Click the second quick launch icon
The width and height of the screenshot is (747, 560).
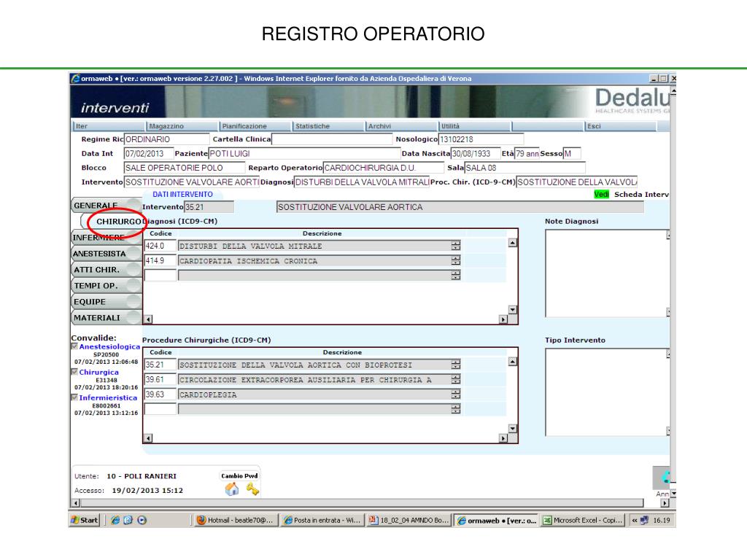tap(128, 520)
